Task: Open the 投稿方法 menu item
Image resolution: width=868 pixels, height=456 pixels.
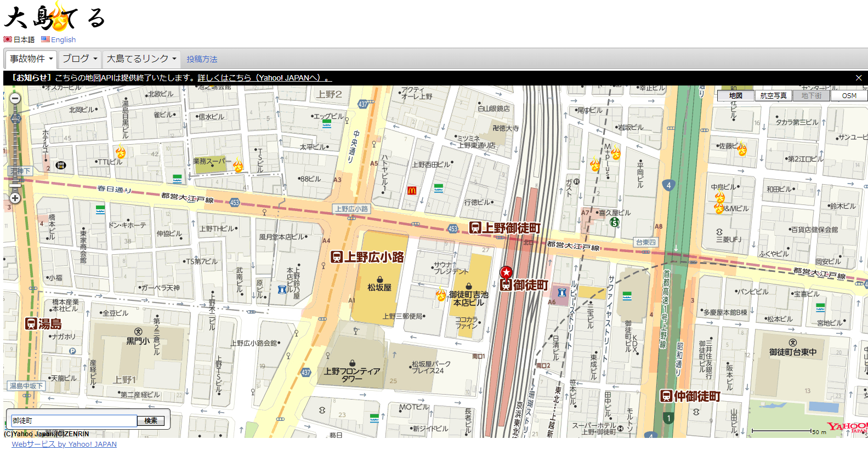Action: click(x=202, y=59)
